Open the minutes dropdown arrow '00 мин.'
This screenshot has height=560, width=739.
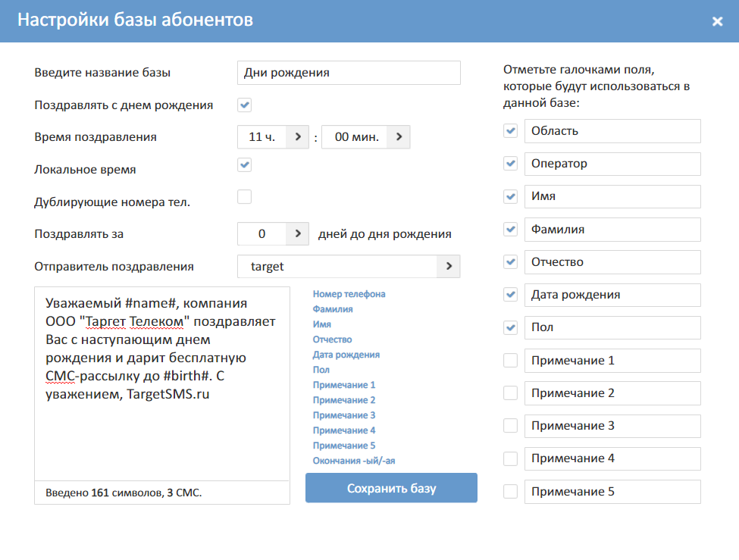point(399,136)
